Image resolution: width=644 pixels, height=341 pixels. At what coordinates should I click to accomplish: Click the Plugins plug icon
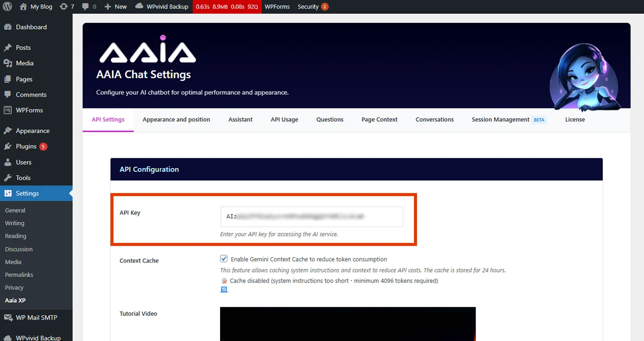point(8,146)
